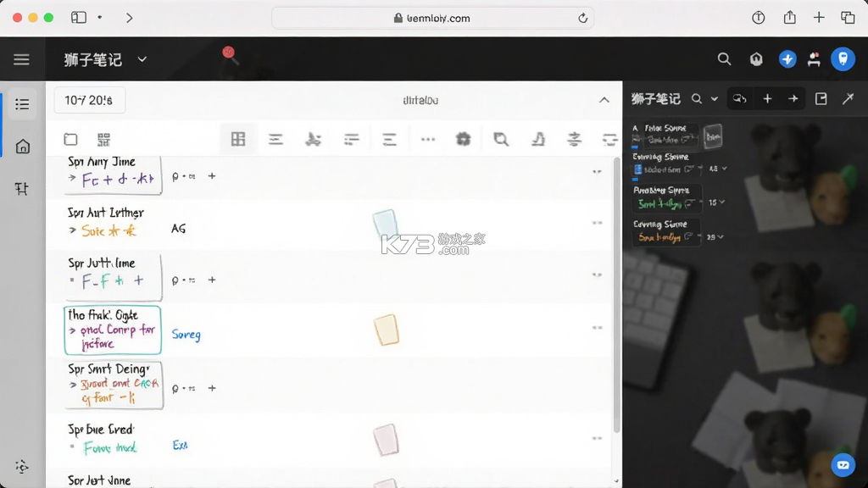This screenshot has height=488, width=868.
Task: Click the date field showing 10-7 20
Action: (90, 100)
